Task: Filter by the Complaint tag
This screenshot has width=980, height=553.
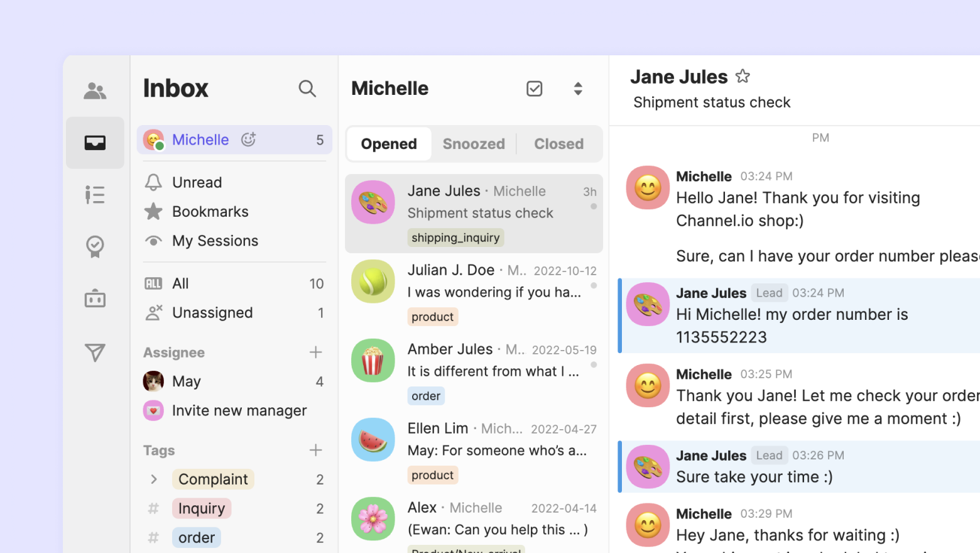Action: tap(213, 479)
